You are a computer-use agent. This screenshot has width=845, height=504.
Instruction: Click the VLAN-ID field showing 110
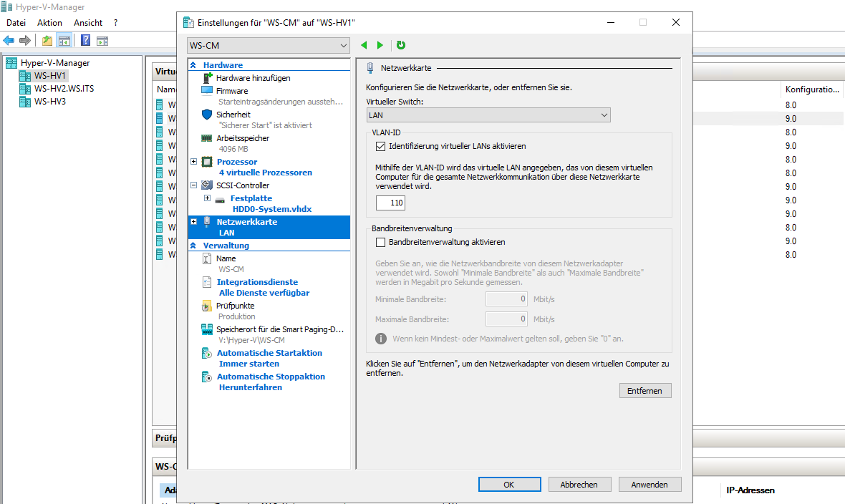(x=390, y=203)
